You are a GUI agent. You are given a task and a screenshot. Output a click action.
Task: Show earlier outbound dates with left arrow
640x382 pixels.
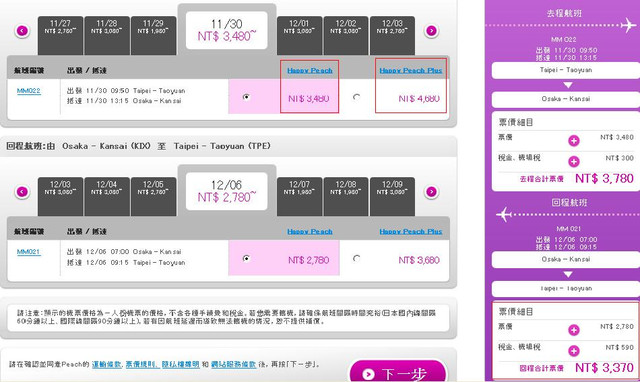(22, 31)
